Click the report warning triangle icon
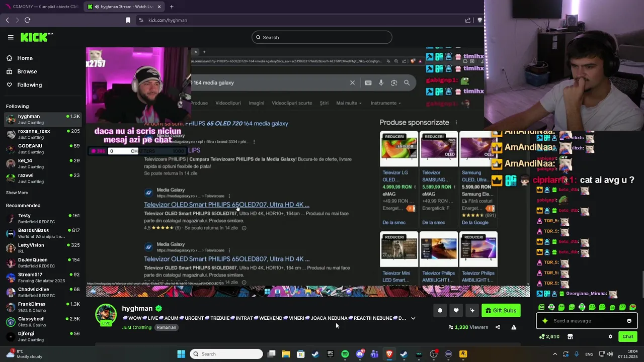Screen dimensions: 644x362 (x=514, y=327)
